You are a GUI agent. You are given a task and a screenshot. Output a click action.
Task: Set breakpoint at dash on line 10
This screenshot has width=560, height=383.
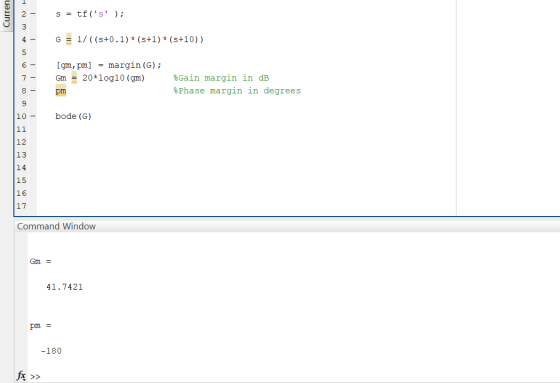[x=33, y=116]
